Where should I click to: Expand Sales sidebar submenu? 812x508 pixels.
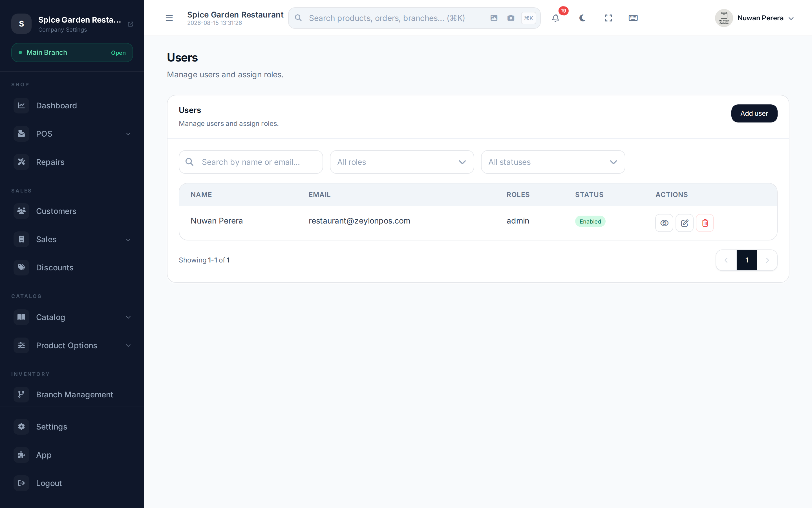(x=72, y=239)
